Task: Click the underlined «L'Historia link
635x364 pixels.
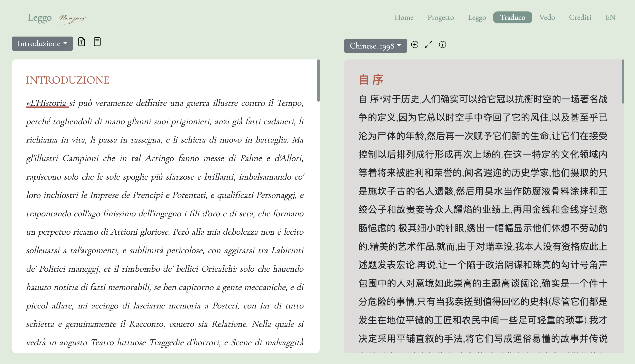Action: coord(47,103)
